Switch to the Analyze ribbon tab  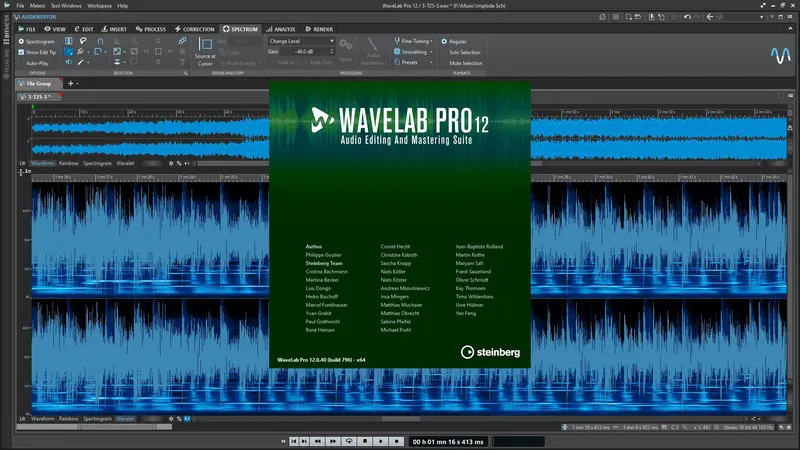tap(281, 29)
